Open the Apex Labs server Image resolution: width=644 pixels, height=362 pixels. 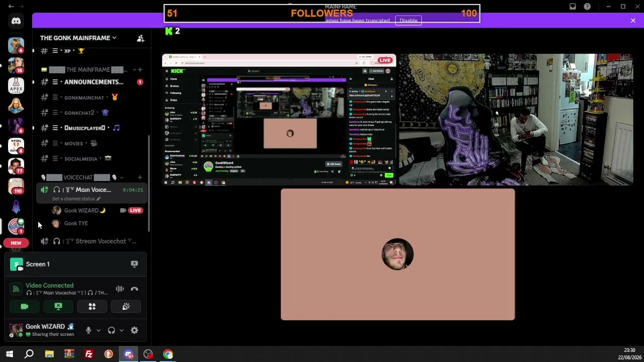(x=16, y=85)
